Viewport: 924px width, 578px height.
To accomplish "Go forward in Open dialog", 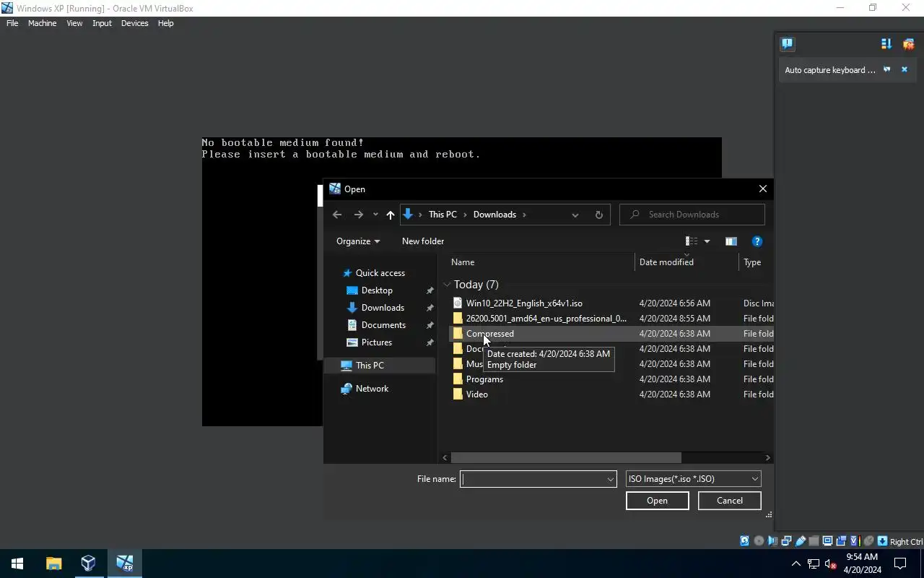I will click(358, 215).
